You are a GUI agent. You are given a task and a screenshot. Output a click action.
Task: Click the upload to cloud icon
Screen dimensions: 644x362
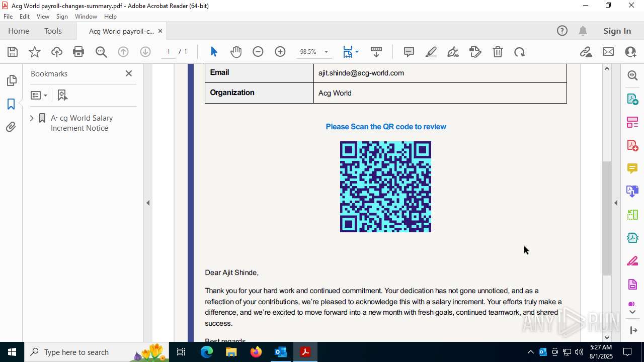(57, 52)
